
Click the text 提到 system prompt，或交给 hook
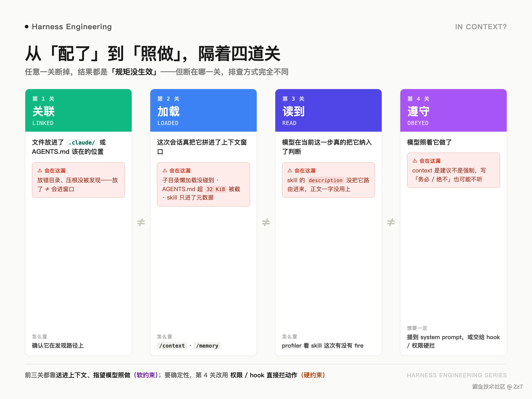click(x=453, y=337)
